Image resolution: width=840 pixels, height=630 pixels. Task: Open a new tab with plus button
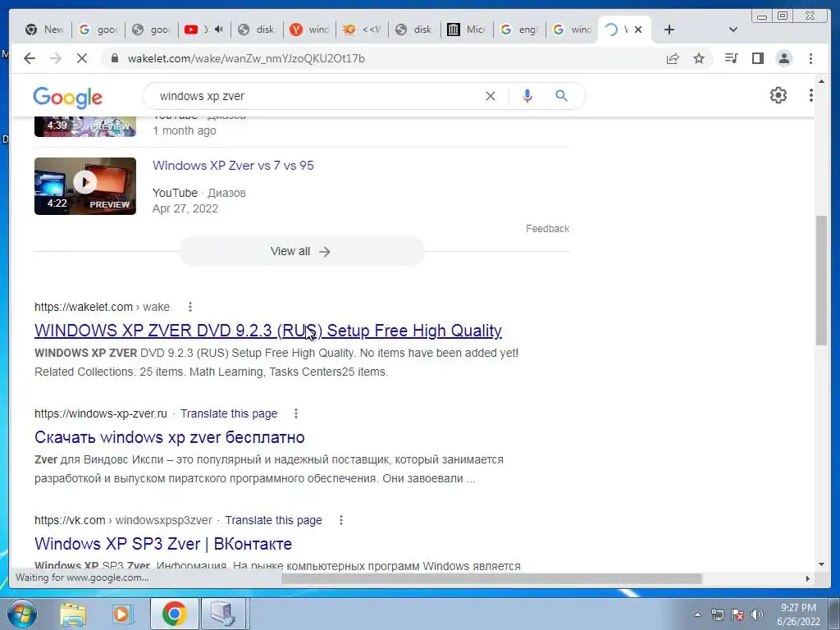[669, 30]
